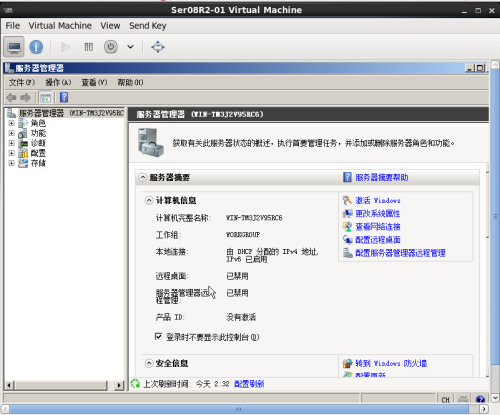Open the 帮助(H) menu
The width and height of the screenshot is (500, 415).
[x=130, y=82]
